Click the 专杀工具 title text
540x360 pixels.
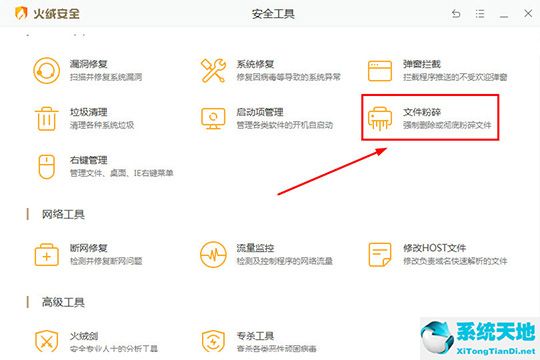point(255,336)
